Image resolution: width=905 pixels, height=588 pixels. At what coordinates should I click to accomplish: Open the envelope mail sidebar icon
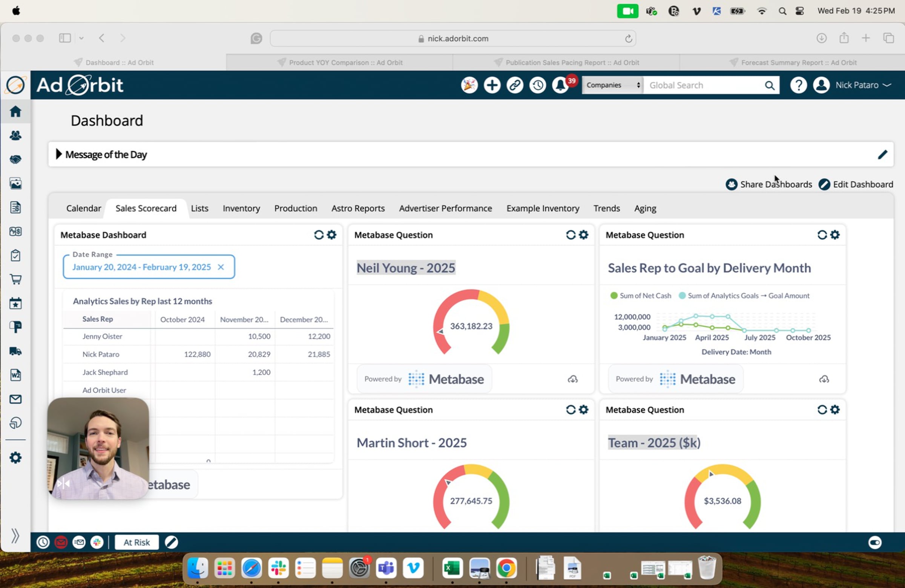point(15,399)
